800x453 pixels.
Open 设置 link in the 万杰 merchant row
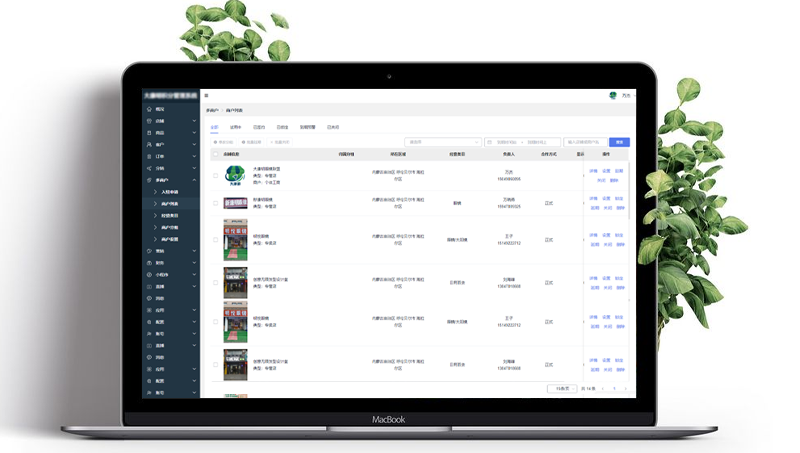coord(606,171)
